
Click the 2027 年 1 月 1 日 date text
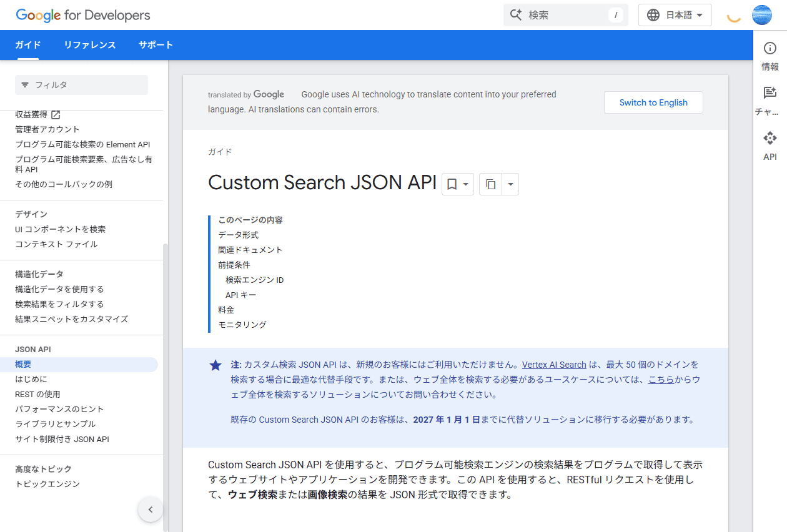447,420
